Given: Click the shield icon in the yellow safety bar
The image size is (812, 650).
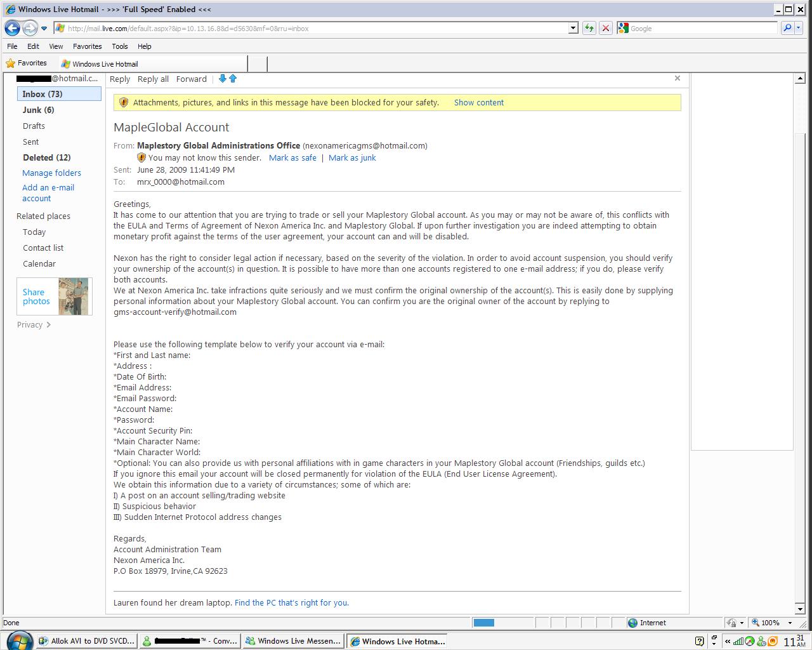Looking at the screenshot, I should pyautogui.click(x=124, y=102).
